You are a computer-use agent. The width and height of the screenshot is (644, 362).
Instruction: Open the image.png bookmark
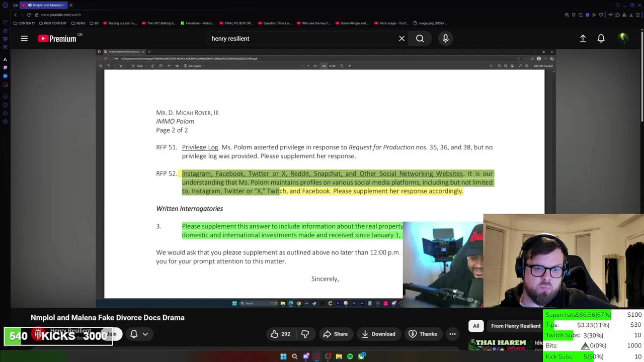tap(430, 23)
